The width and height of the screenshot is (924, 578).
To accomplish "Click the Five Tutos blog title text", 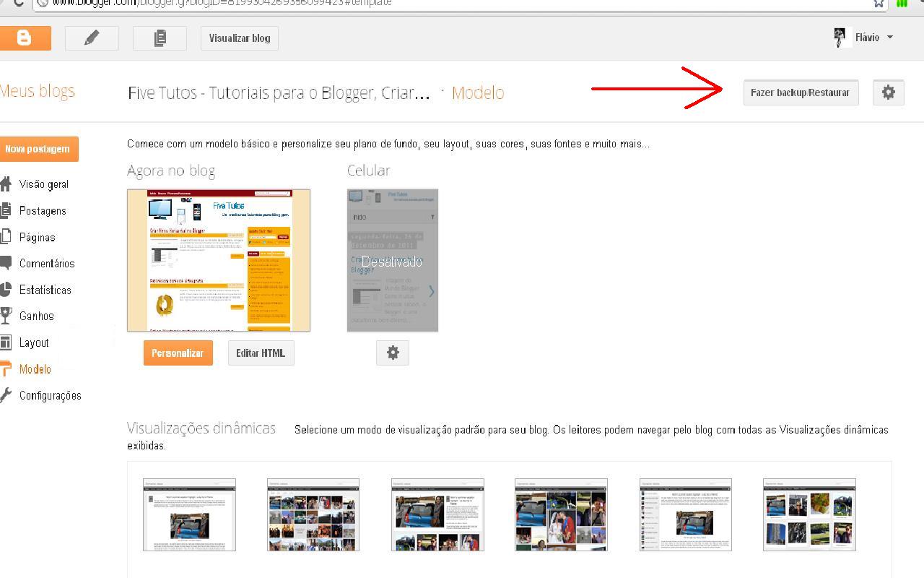I will point(279,92).
